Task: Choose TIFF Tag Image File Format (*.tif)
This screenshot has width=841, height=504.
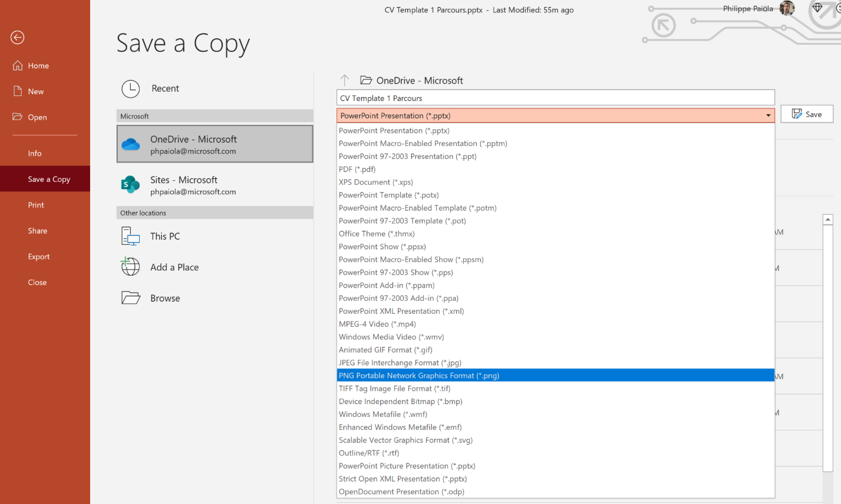Action: 555,389
